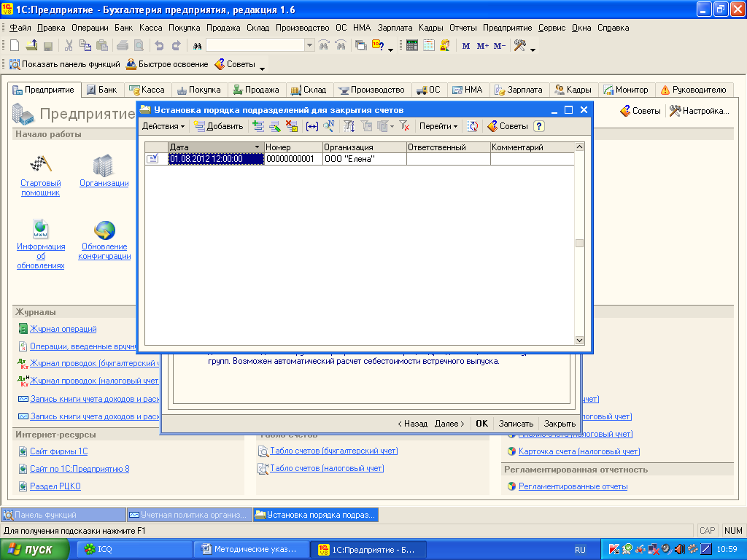Click the search input field in main toolbar
The image size is (747, 560).
[x=255, y=46]
